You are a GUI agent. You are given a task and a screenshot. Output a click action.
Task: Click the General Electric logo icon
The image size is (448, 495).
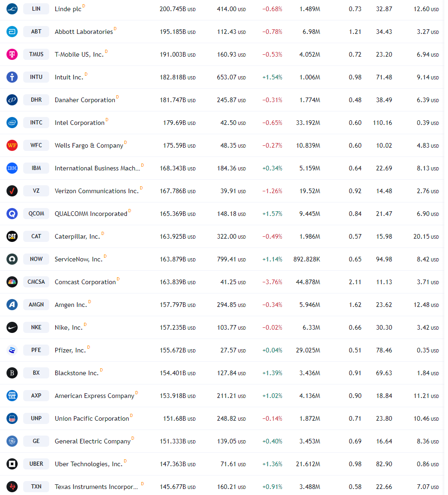pos(12,441)
